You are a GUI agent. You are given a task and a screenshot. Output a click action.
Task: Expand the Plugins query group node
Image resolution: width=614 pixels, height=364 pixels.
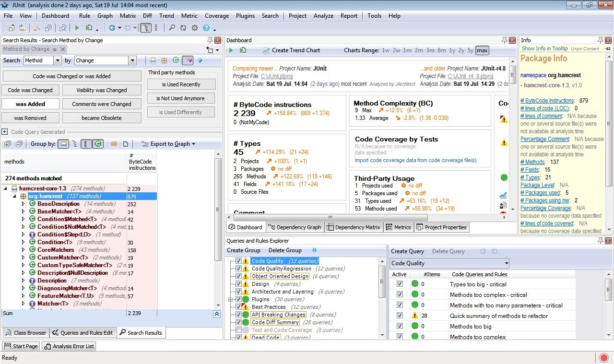[230, 299]
